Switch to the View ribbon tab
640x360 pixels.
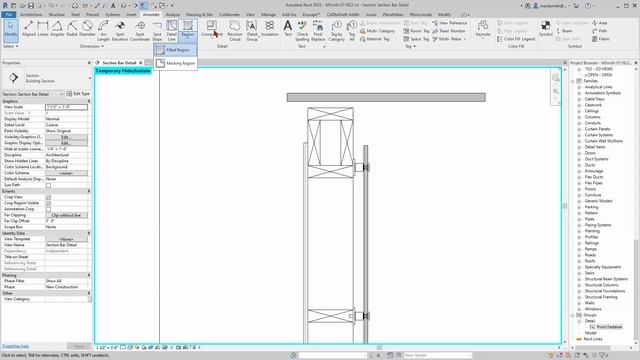tap(250, 14)
